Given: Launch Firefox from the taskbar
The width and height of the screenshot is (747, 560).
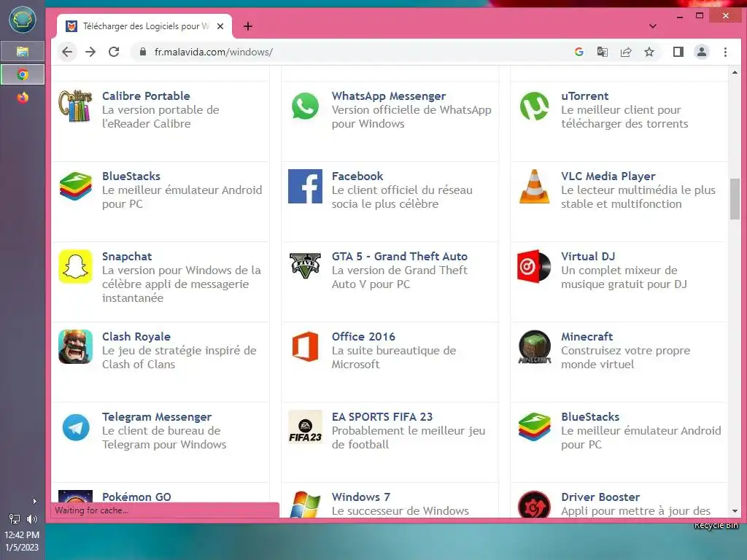Looking at the screenshot, I should [x=23, y=98].
